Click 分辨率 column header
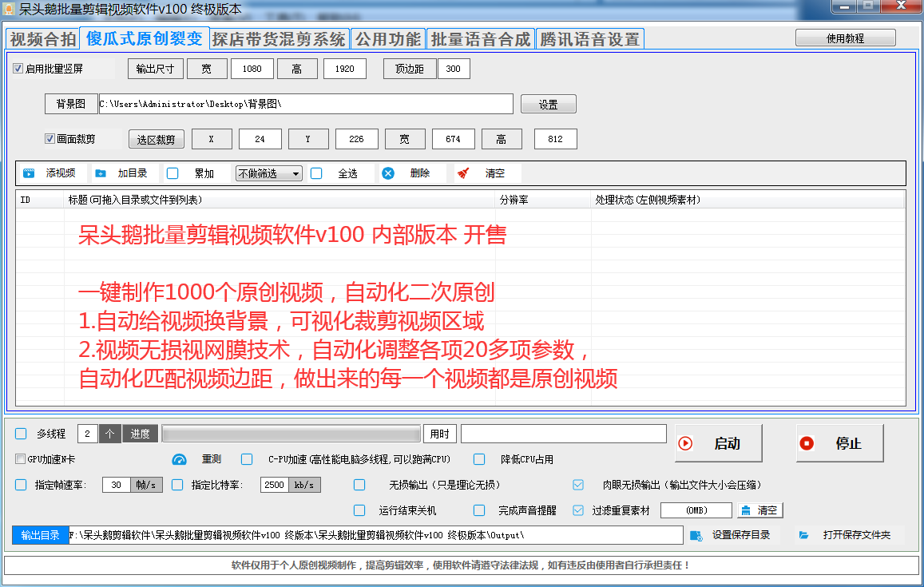 point(543,200)
